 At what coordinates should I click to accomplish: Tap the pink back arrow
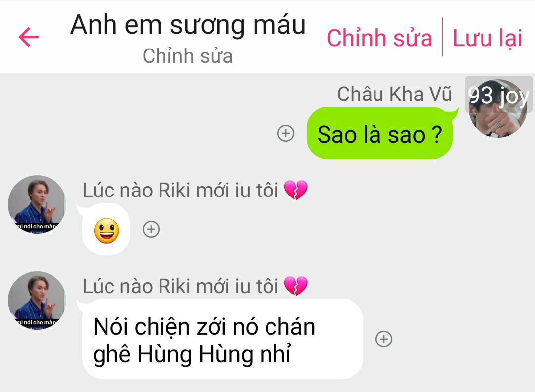click(x=29, y=37)
